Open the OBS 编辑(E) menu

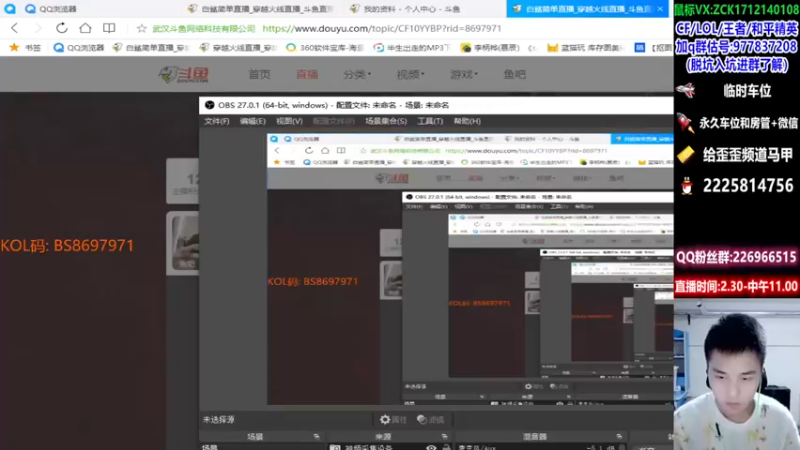(x=253, y=121)
